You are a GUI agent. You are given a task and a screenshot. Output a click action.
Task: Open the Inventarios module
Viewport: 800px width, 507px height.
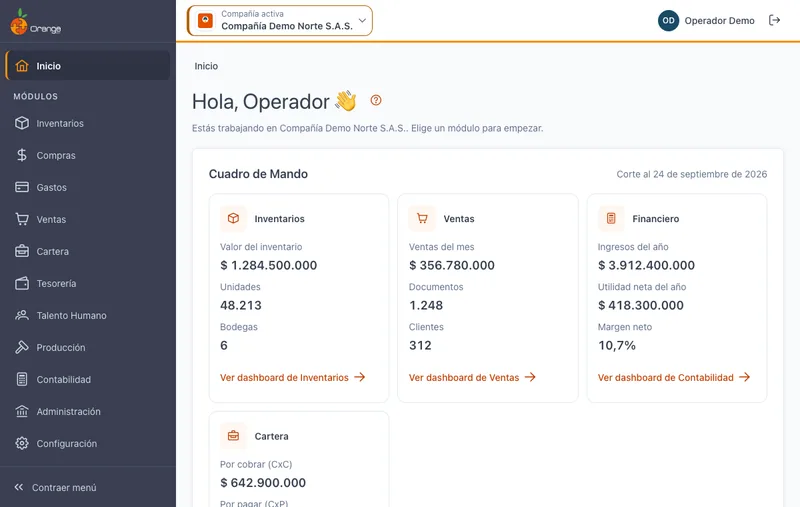88,123
